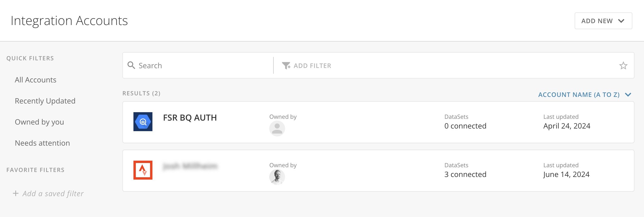Star the current filter as favorite
Image resolution: width=644 pixels, height=217 pixels.
[623, 66]
